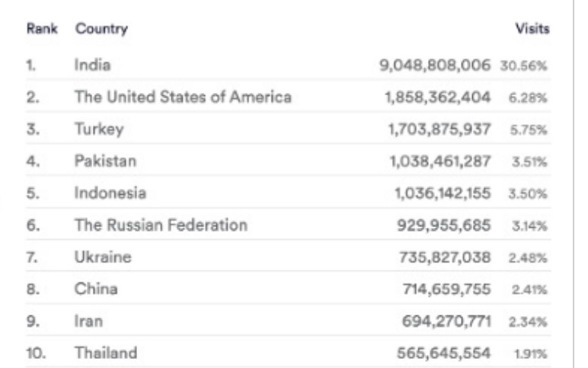Click Thailand at rank ten
The width and height of the screenshot is (588, 368).
pos(106,353)
